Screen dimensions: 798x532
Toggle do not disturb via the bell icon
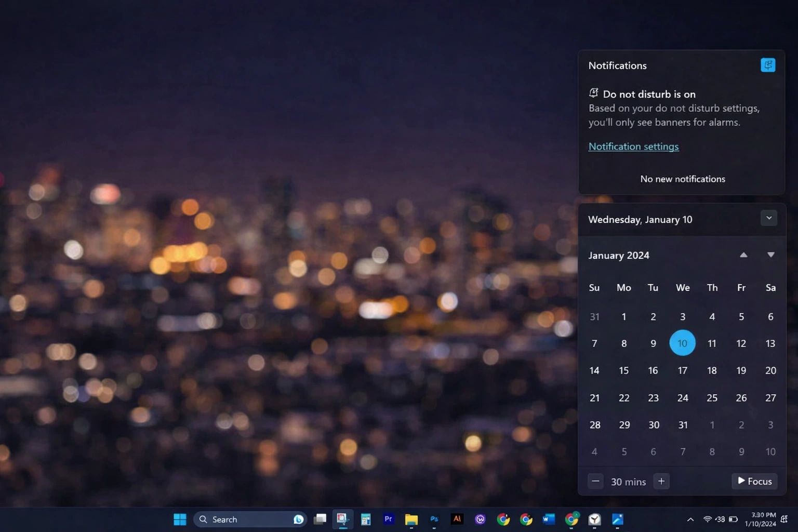pyautogui.click(x=593, y=92)
